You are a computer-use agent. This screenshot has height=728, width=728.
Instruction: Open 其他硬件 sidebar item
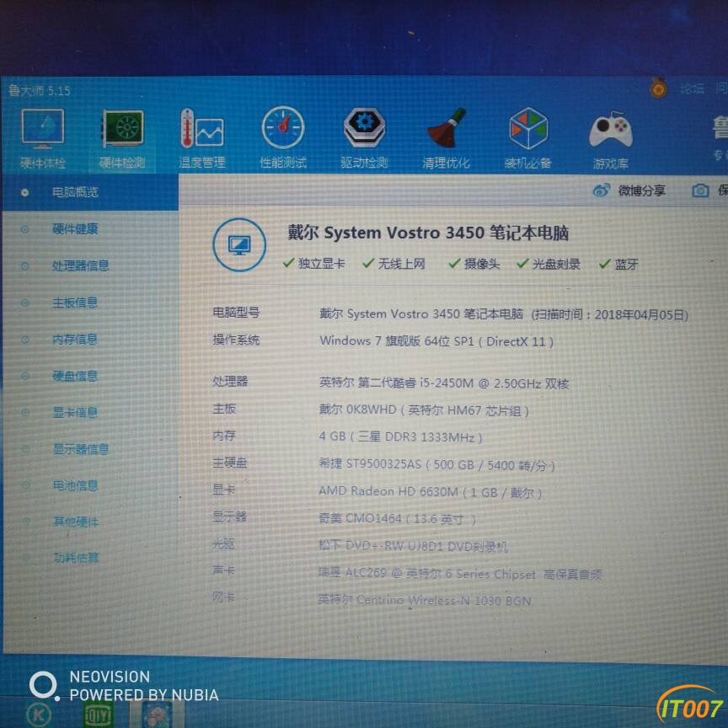pyautogui.click(x=76, y=522)
